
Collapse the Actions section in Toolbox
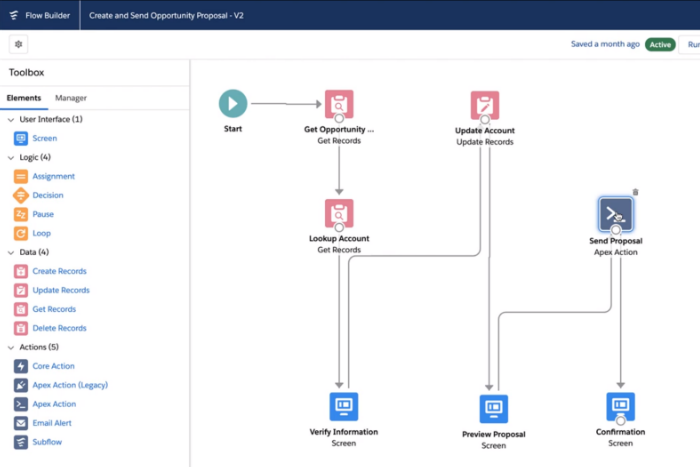11,347
